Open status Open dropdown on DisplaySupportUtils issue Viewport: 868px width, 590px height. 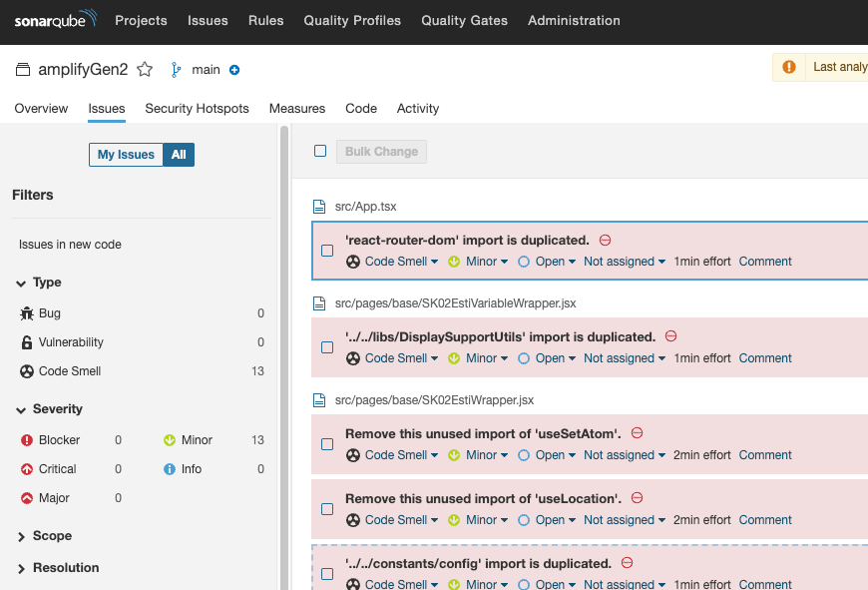pyautogui.click(x=547, y=358)
